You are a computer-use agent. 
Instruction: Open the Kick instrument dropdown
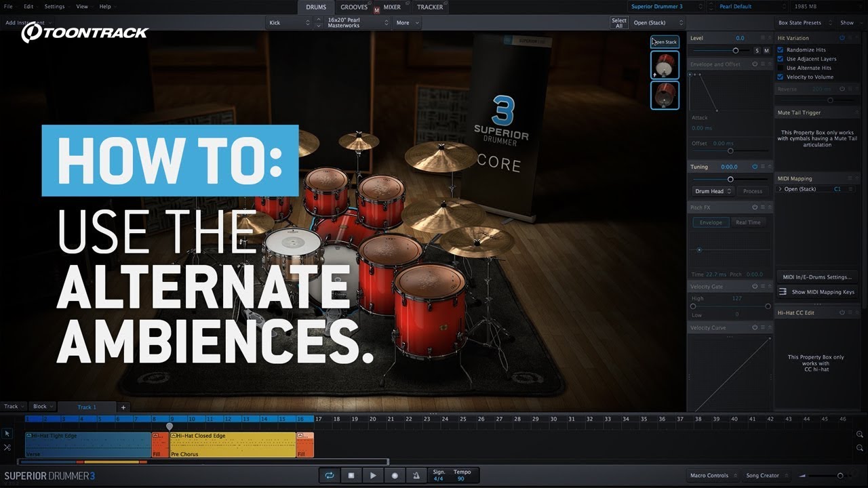(x=288, y=22)
